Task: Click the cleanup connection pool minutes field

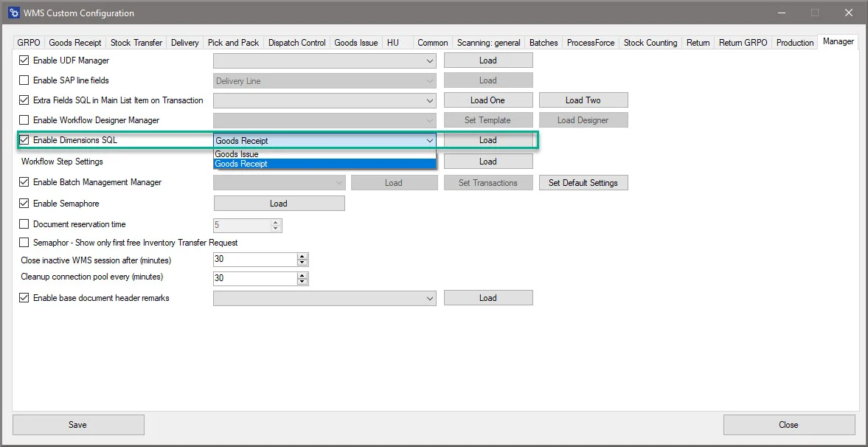Action: tap(255, 278)
